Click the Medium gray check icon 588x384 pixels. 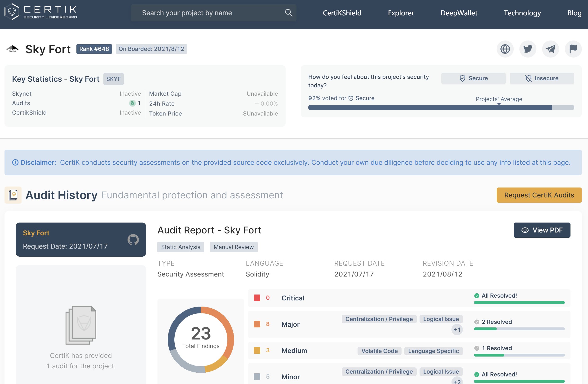coord(477,348)
